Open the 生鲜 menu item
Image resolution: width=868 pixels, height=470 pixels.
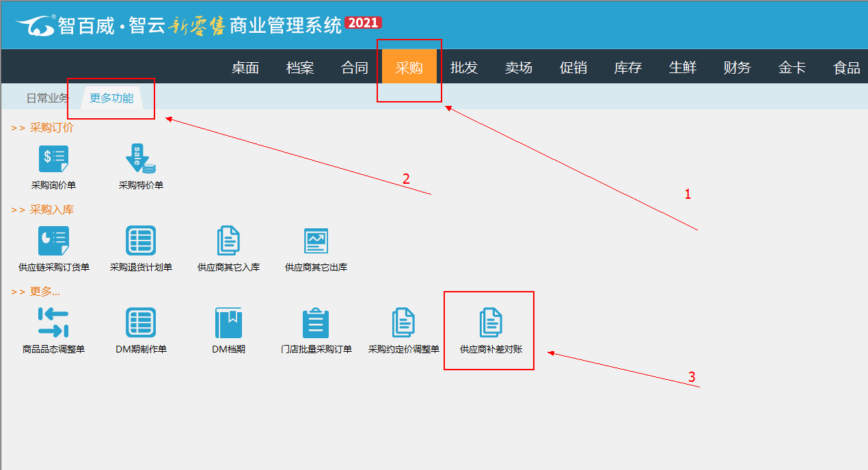tap(682, 68)
